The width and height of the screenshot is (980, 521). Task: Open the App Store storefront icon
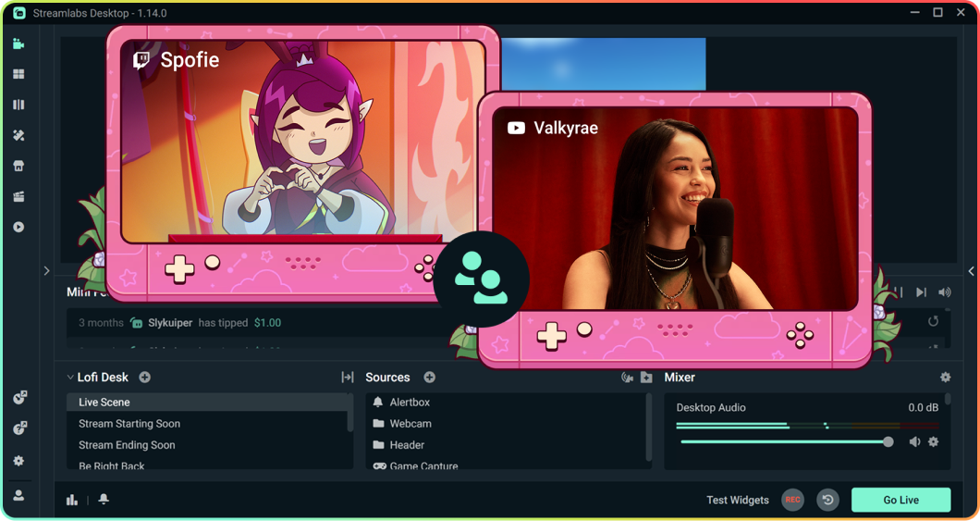[18, 166]
